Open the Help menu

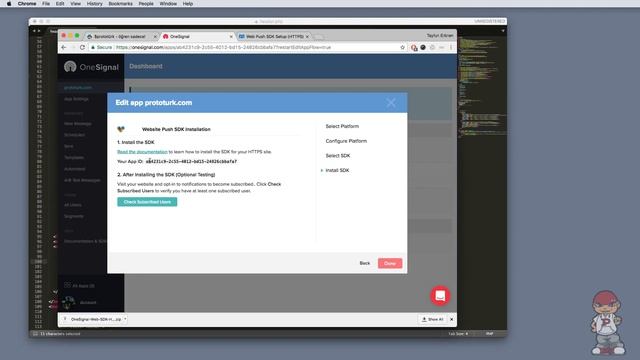point(188,4)
